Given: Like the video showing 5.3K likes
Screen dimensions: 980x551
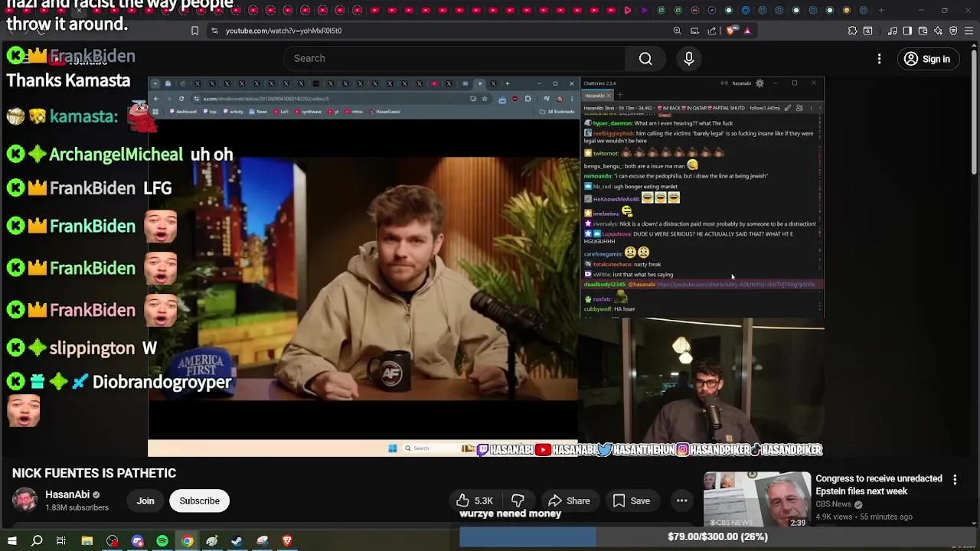Looking at the screenshot, I should [475, 500].
